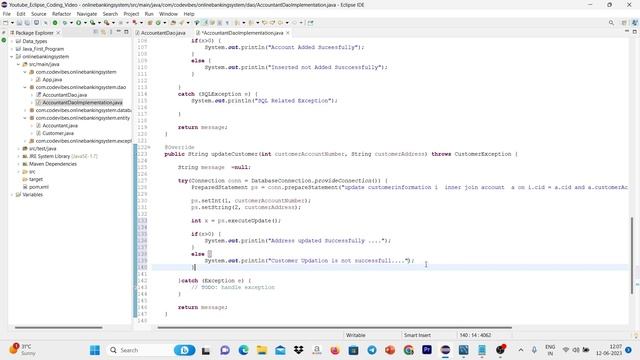Screen dimensions: 640x360
Task: Open File Explorer from taskbar
Action: [x=262, y=350]
